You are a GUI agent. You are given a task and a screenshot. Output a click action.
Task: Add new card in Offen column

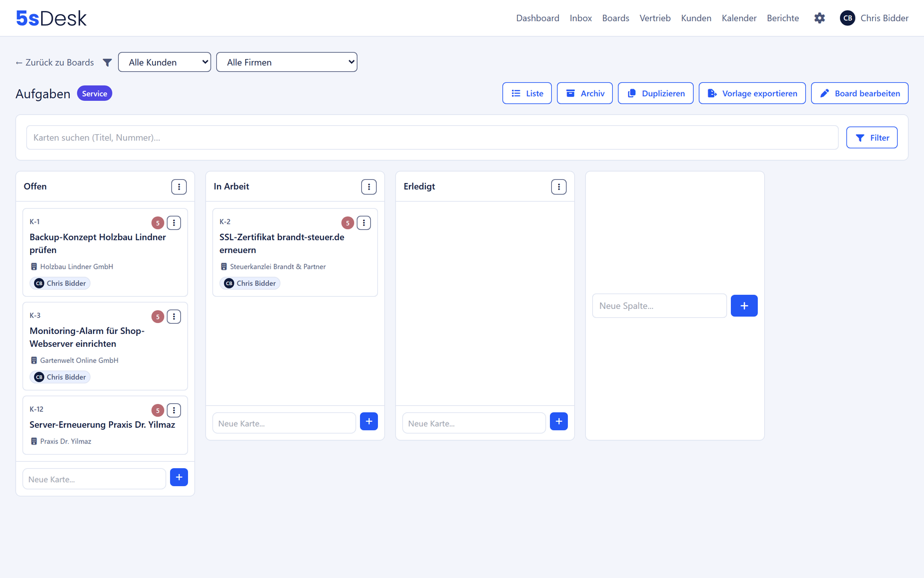[x=179, y=477]
